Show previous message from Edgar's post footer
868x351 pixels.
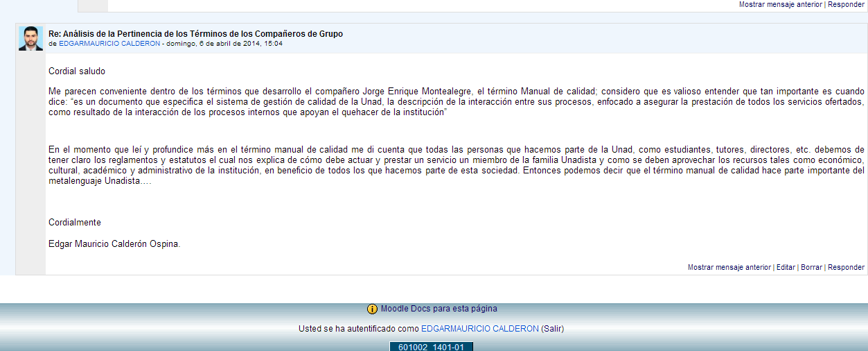click(x=729, y=267)
